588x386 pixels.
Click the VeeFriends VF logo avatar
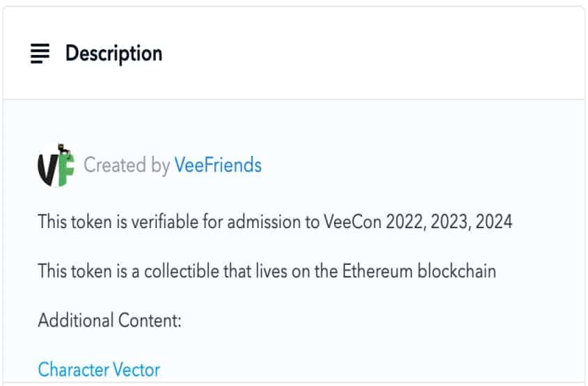pyautogui.click(x=56, y=166)
